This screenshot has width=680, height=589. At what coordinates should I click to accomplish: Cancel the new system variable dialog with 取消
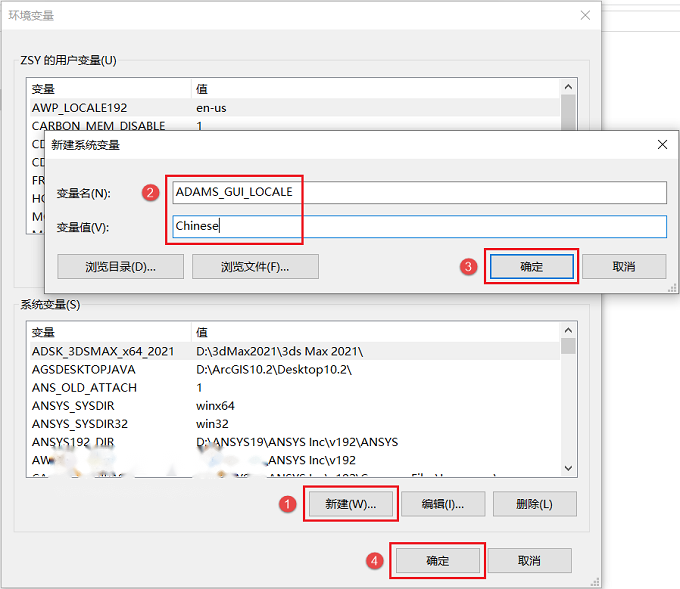pos(624,266)
